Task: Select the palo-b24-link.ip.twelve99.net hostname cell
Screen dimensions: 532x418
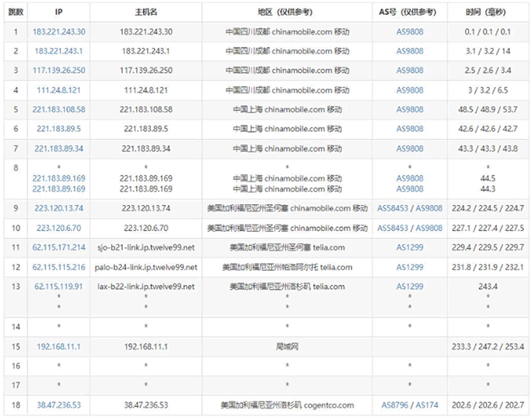Action: 146,267
